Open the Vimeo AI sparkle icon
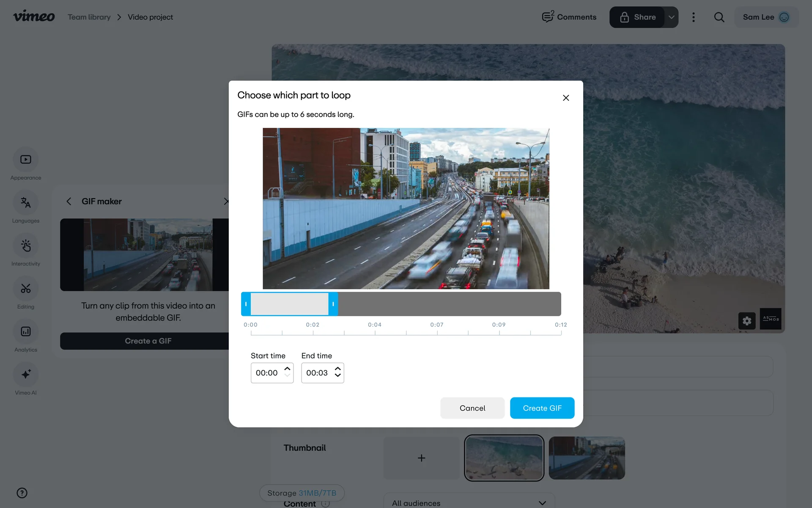 [26, 374]
